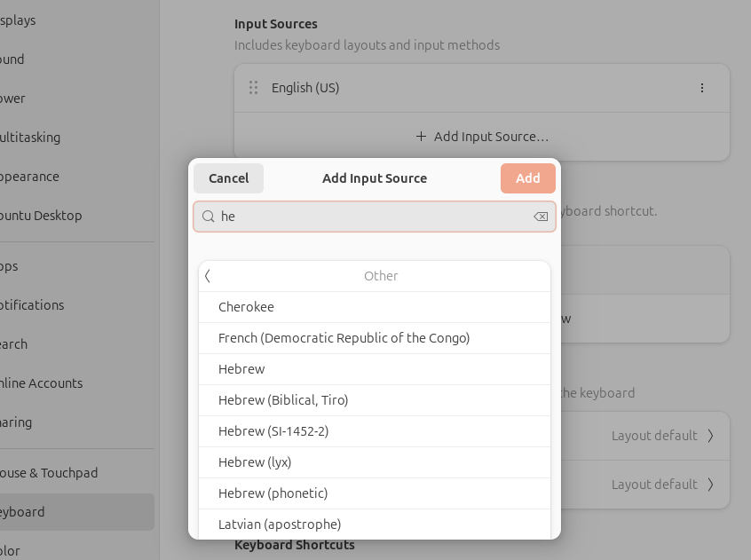
Task: Click the search magnifier icon in dialog
Action: coord(208,217)
